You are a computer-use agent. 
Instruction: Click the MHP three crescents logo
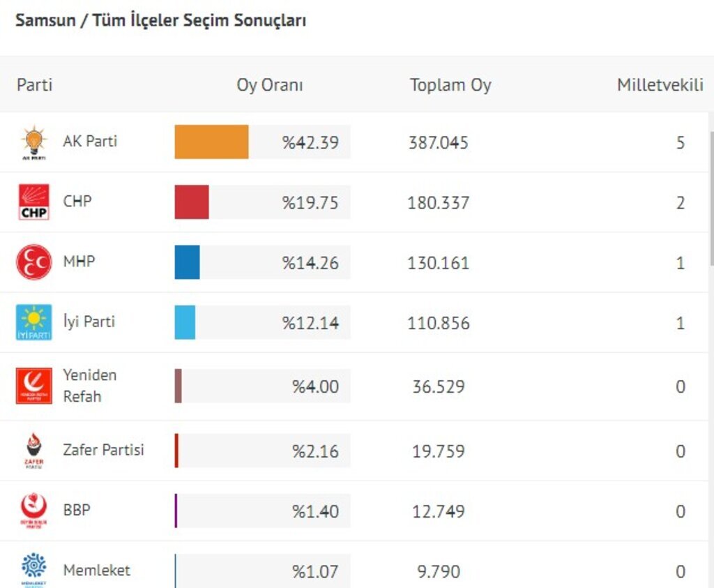[x=33, y=262]
